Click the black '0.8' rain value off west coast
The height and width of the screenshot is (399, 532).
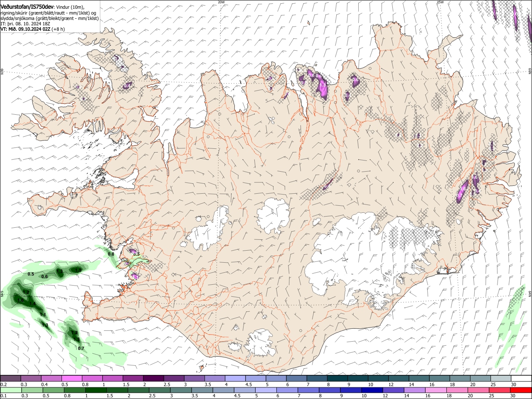(x=111, y=254)
